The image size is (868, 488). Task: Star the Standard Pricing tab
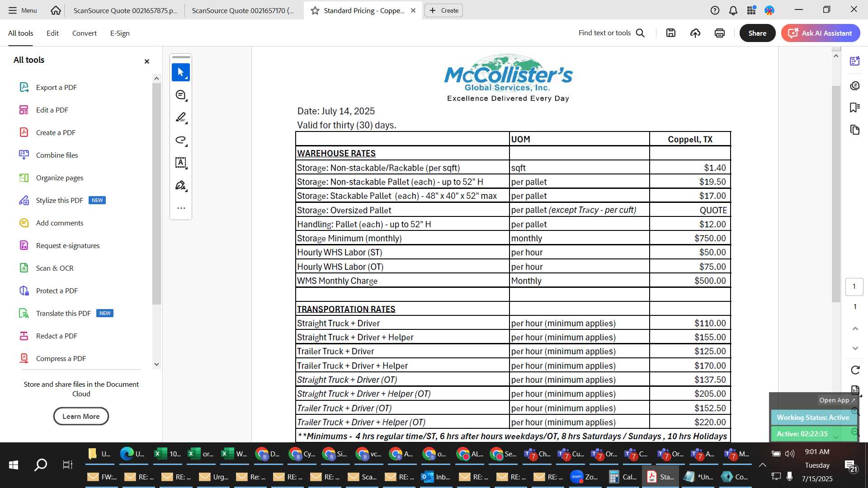click(x=315, y=10)
